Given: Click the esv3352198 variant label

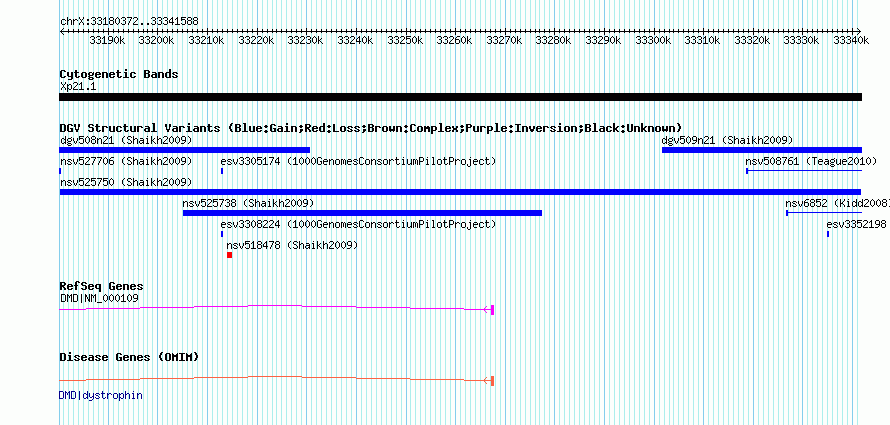Looking at the screenshot, I should point(857,224).
